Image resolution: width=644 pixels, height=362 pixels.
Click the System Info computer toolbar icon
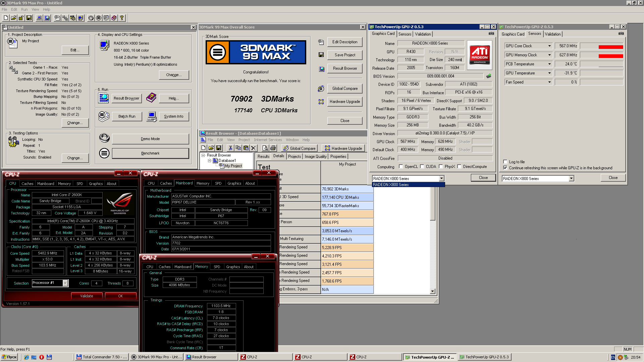(39, 18)
